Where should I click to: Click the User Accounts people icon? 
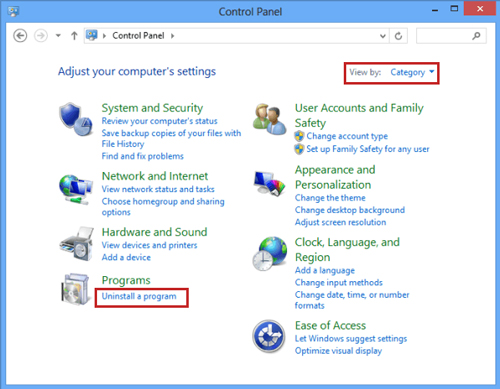[x=269, y=119]
